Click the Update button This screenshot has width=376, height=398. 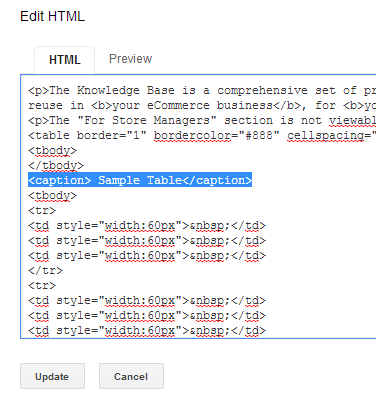[52, 376]
